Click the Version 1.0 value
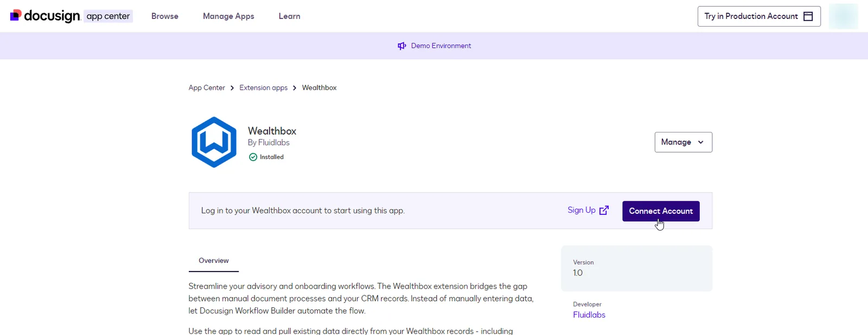The image size is (868, 335). tap(578, 273)
